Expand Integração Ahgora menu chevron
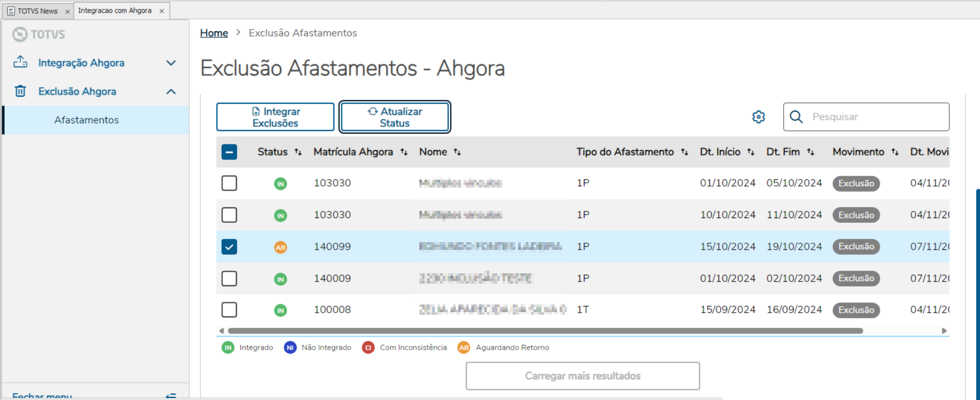Screen dimensions: 980x400 click(171, 63)
